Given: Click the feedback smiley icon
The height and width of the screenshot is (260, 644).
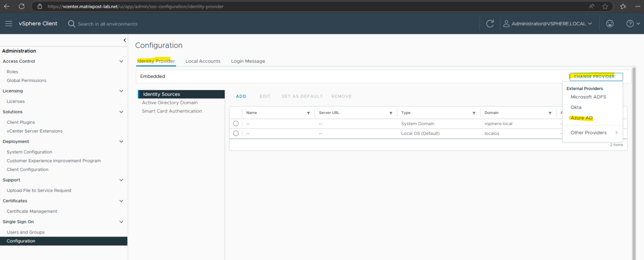Looking at the screenshot, I should 610,23.
